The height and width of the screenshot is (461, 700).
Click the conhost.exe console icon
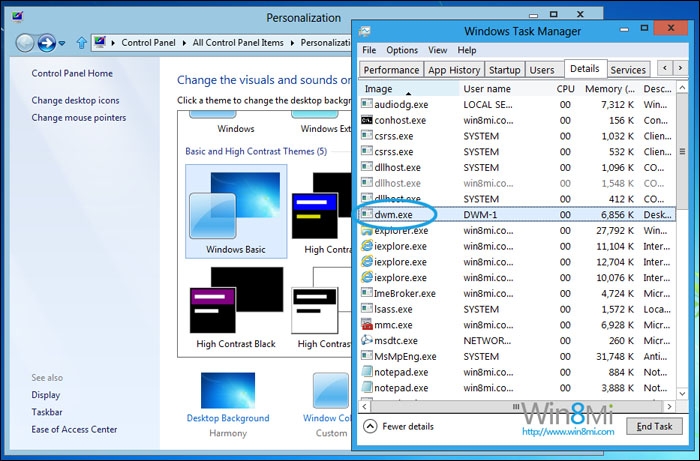[367, 120]
